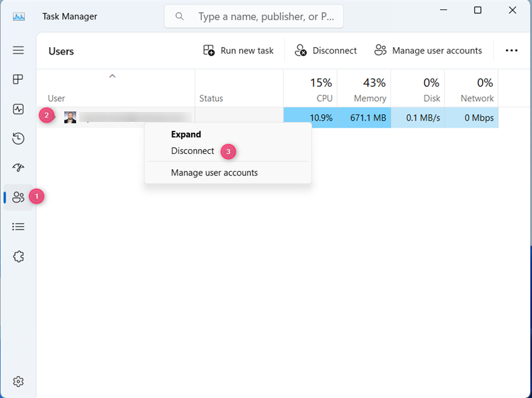The image size is (532, 398).
Task: Click the 10.9% CPU cell
Action: [310, 118]
